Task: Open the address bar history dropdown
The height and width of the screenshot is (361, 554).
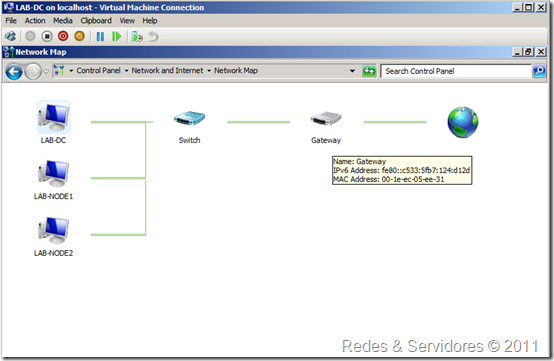Action: coord(352,71)
